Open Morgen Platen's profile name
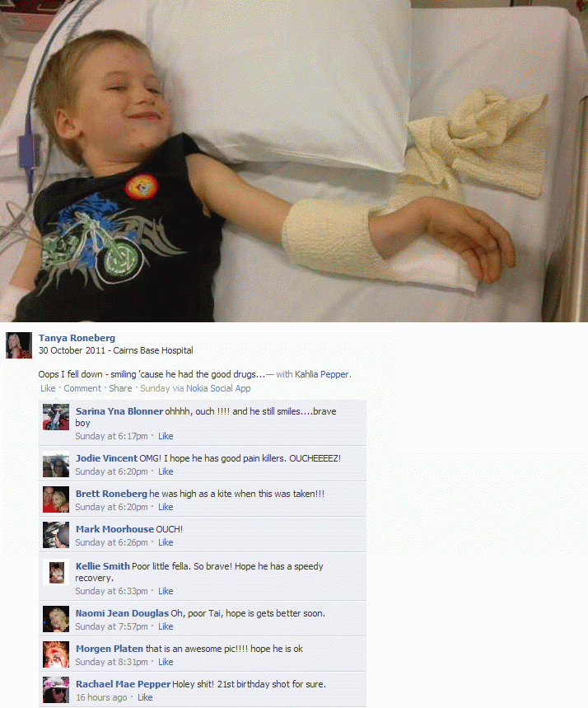The width and height of the screenshot is (588, 708). tap(110, 649)
